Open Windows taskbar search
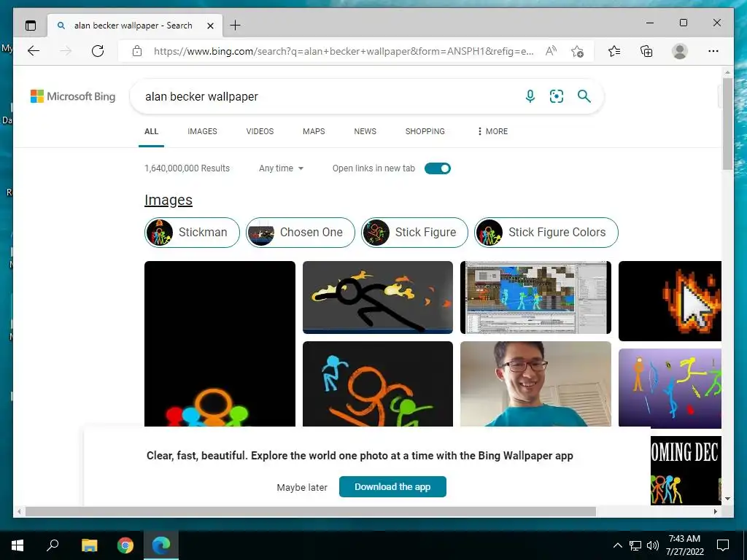The width and height of the screenshot is (747, 560). (53, 545)
